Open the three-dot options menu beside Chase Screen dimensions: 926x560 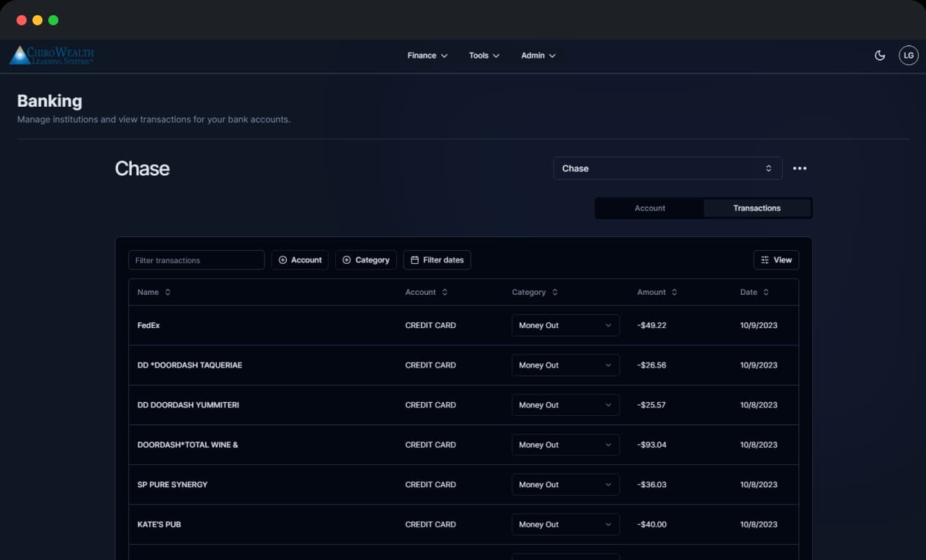[799, 169]
